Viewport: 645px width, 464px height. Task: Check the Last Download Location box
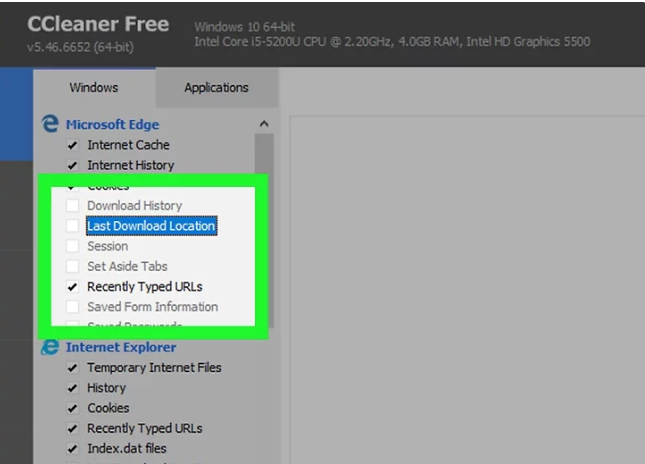tap(73, 225)
